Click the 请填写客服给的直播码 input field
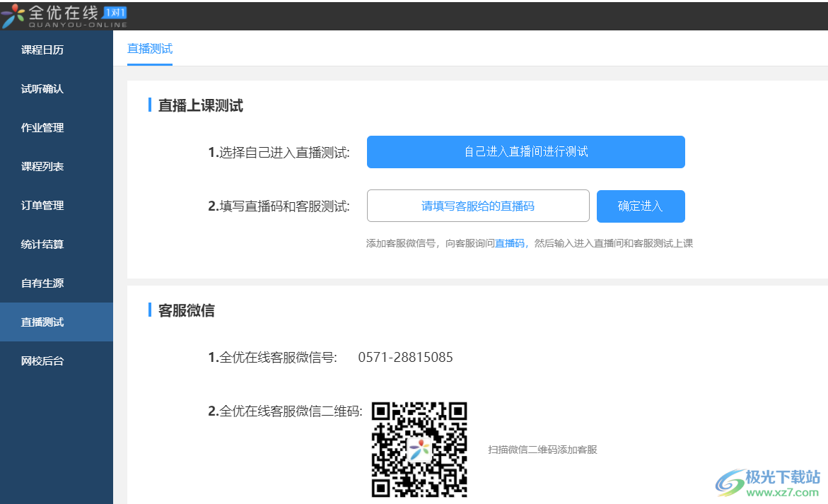Viewport: 828px width, 504px height. click(478, 206)
